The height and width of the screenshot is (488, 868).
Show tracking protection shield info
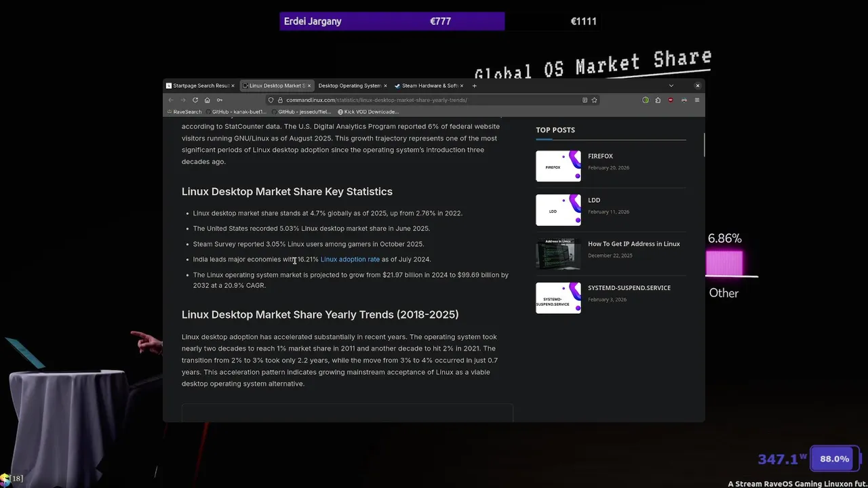pos(271,100)
